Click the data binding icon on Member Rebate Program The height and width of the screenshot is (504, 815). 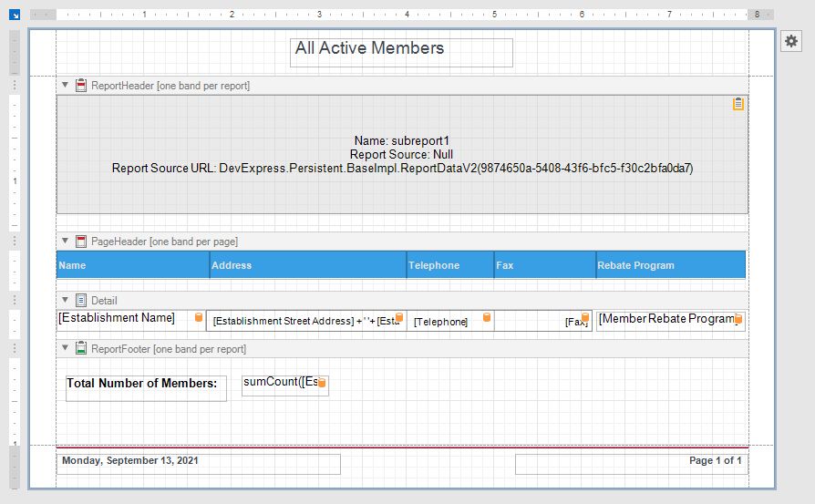pos(738,320)
